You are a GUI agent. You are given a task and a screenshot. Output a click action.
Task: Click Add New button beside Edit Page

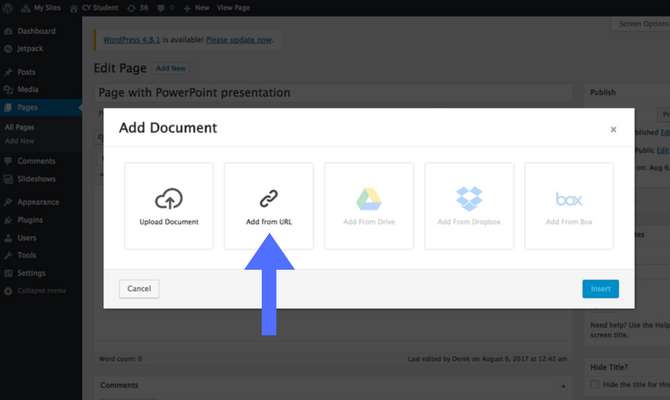[171, 68]
